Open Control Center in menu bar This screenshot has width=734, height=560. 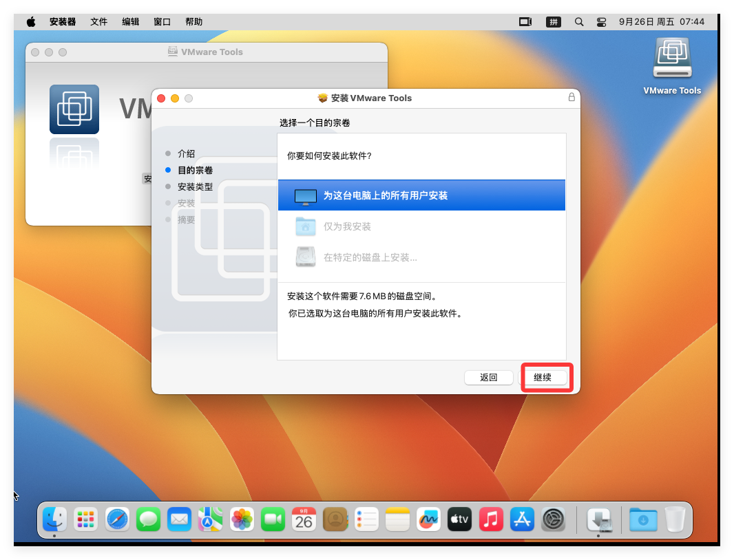click(602, 21)
